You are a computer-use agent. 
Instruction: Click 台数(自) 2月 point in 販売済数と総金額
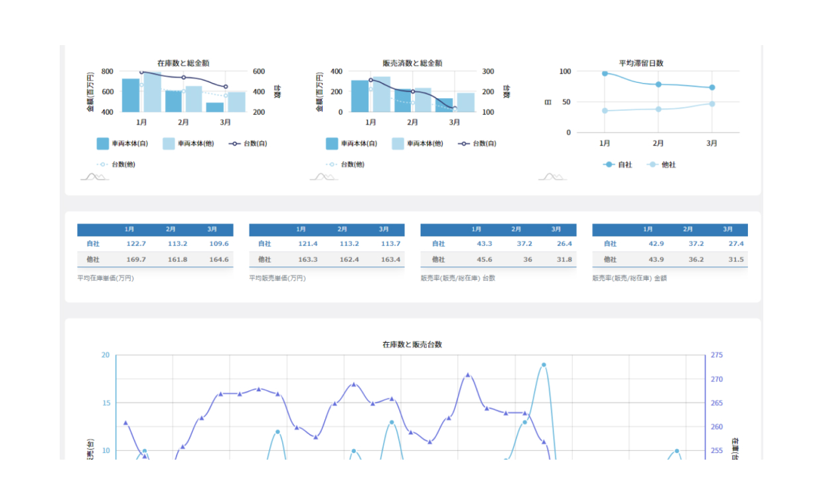point(412,92)
